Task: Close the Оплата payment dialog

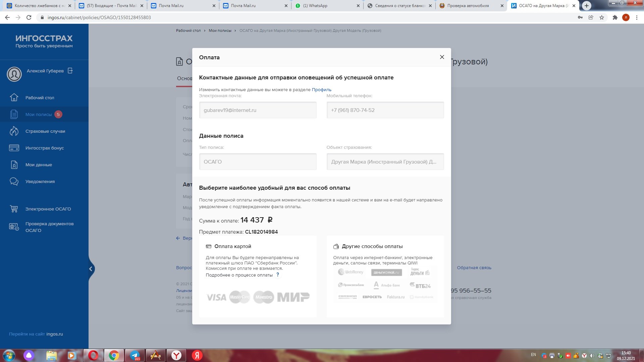Action: 442,57
